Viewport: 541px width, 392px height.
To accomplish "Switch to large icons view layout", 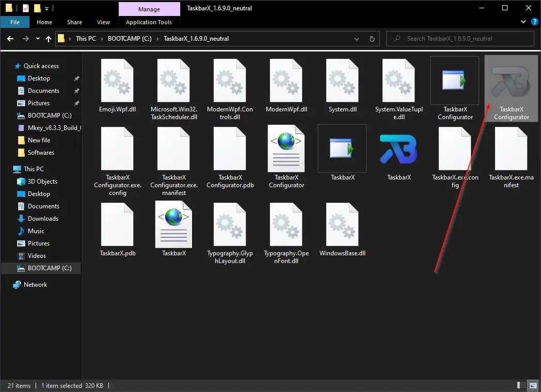I will pyautogui.click(x=533, y=385).
